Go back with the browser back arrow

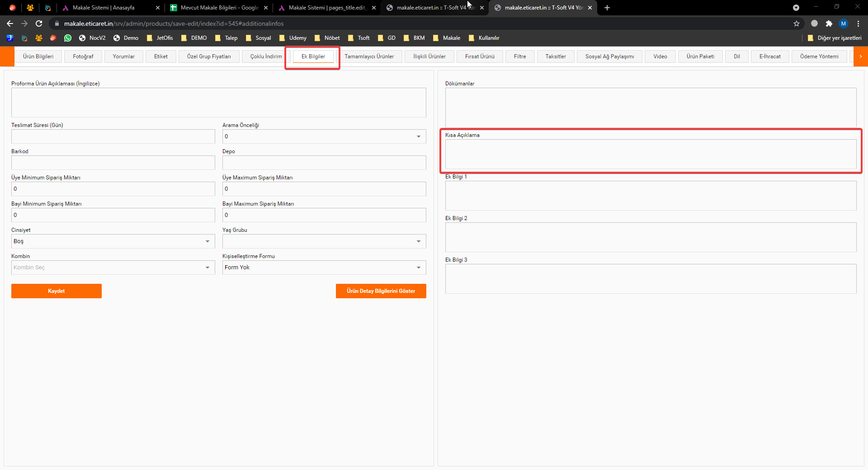tap(10, 23)
